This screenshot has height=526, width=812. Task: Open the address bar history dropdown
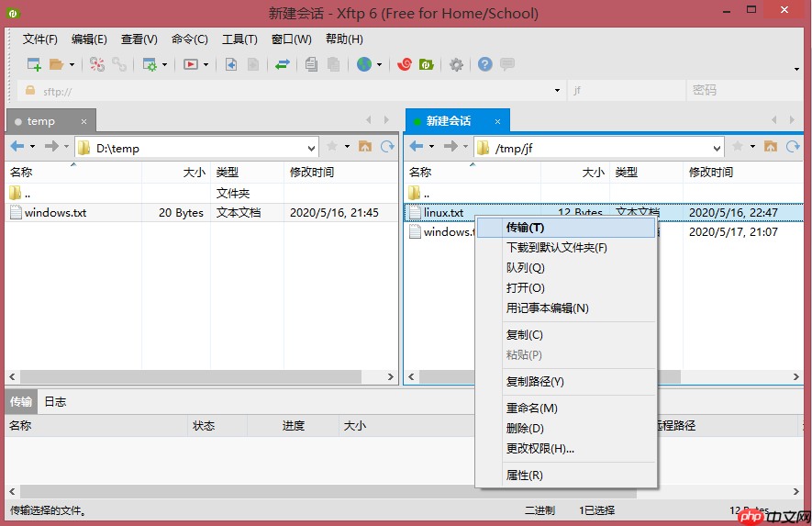pos(557,91)
